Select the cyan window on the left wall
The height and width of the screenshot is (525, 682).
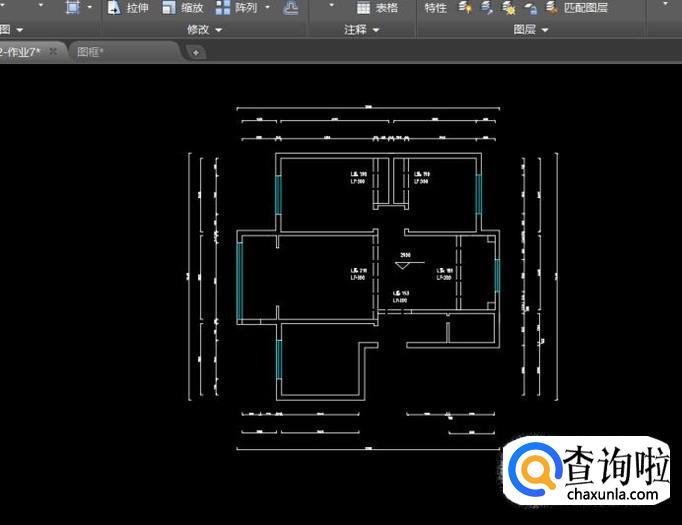tap(239, 281)
